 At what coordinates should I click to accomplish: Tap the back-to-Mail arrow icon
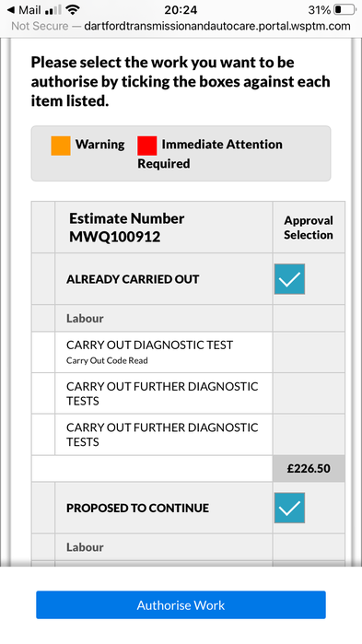click(x=11, y=9)
